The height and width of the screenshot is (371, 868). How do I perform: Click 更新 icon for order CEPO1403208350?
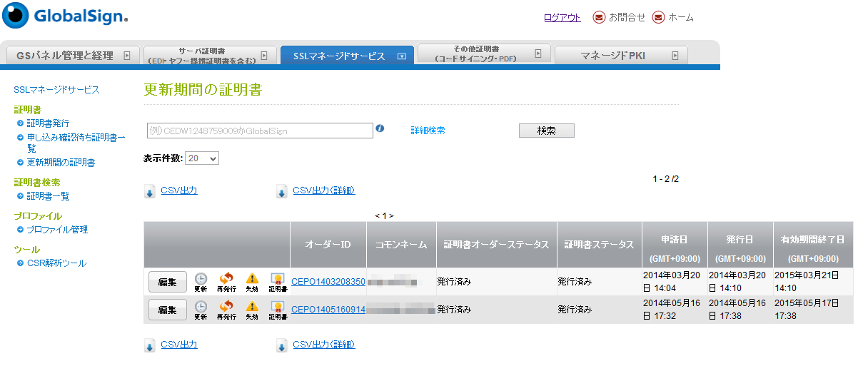click(201, 282)
